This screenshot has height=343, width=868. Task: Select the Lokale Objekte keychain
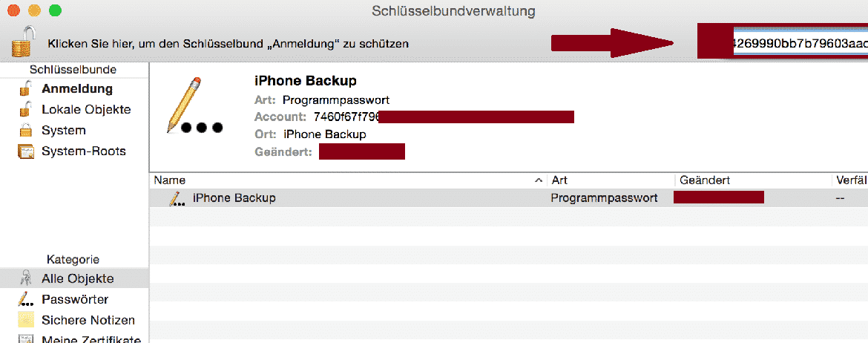click(x=75, y=110)
